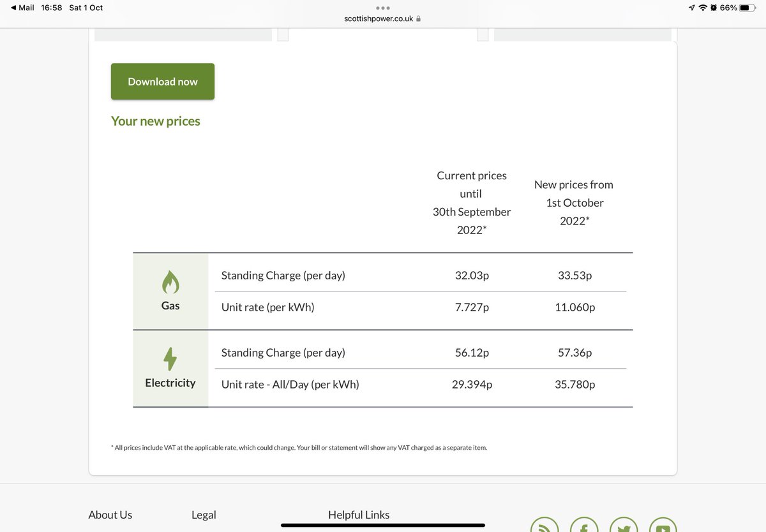
Task: Select 'Unit rate - All/Day (per kWh)' label
Action: coord(290,385)
